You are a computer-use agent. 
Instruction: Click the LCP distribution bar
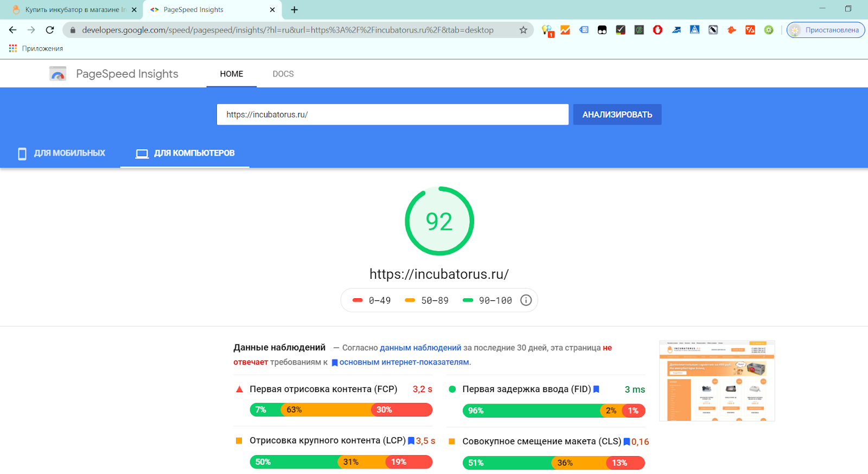(341, 462)
